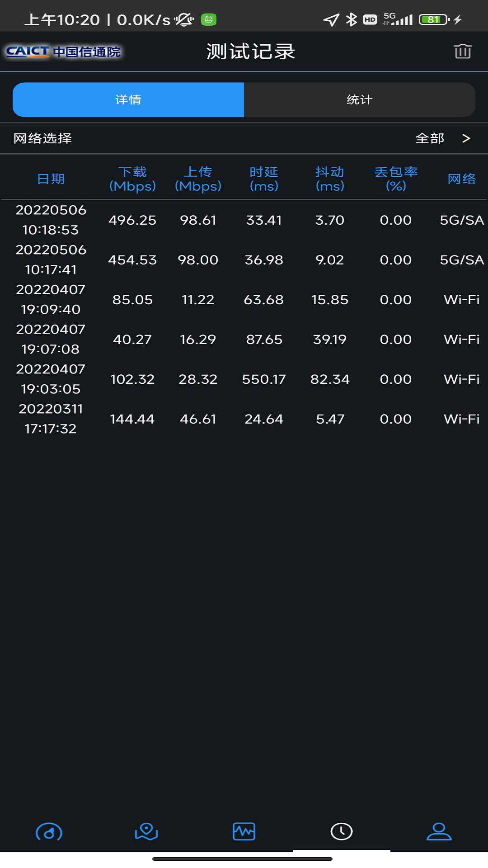Select the clock history icon
Viewport: 488px width, 868px height.
pos(342,831)
